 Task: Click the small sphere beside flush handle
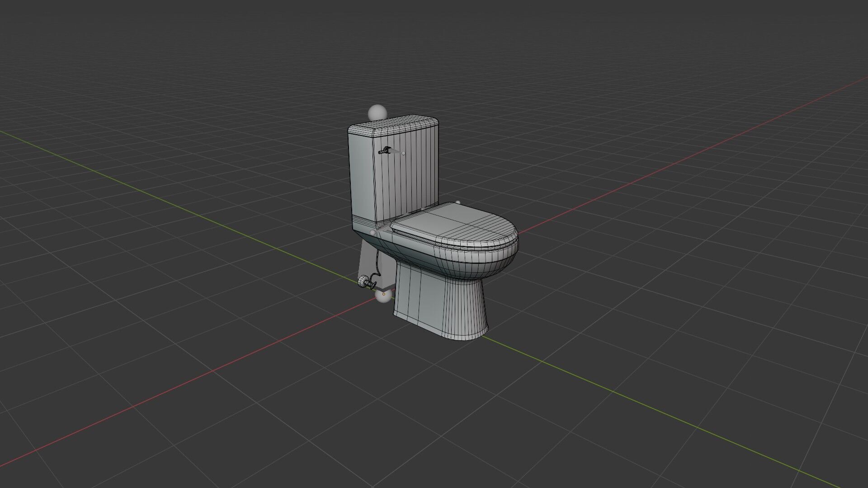point(403,153)
